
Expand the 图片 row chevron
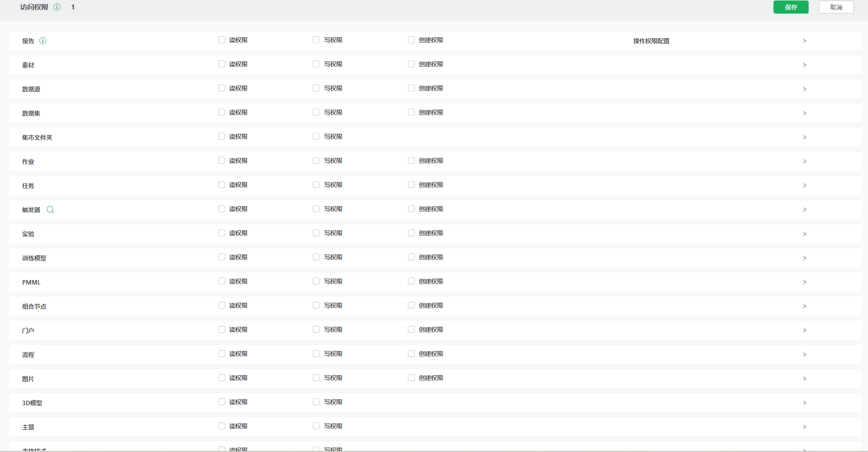(x=805, y=379)
